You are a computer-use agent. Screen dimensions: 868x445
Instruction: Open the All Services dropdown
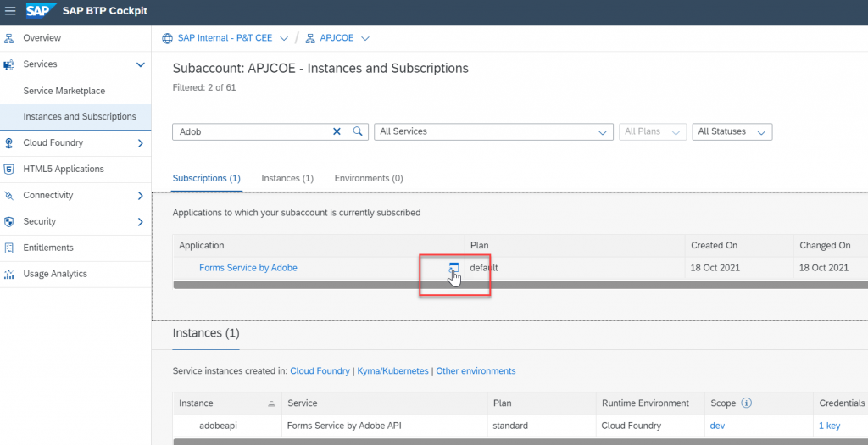[493, 131]
